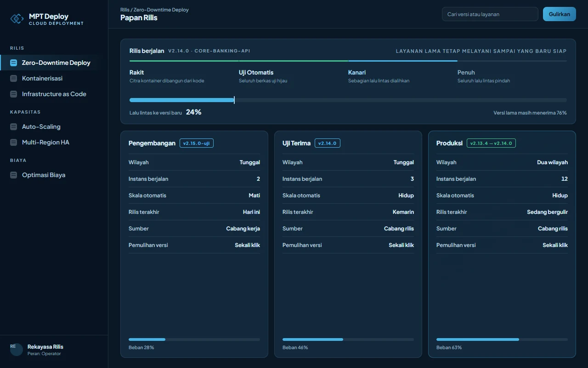The width and height of the screenshot is (588, 368).
Task: Open Multi-Region HA page
Action: pyautogui.click(x=54, y=143)
